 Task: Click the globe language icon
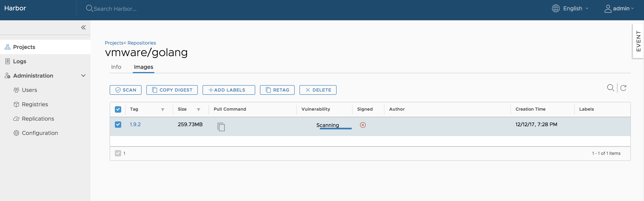point(555,9)
